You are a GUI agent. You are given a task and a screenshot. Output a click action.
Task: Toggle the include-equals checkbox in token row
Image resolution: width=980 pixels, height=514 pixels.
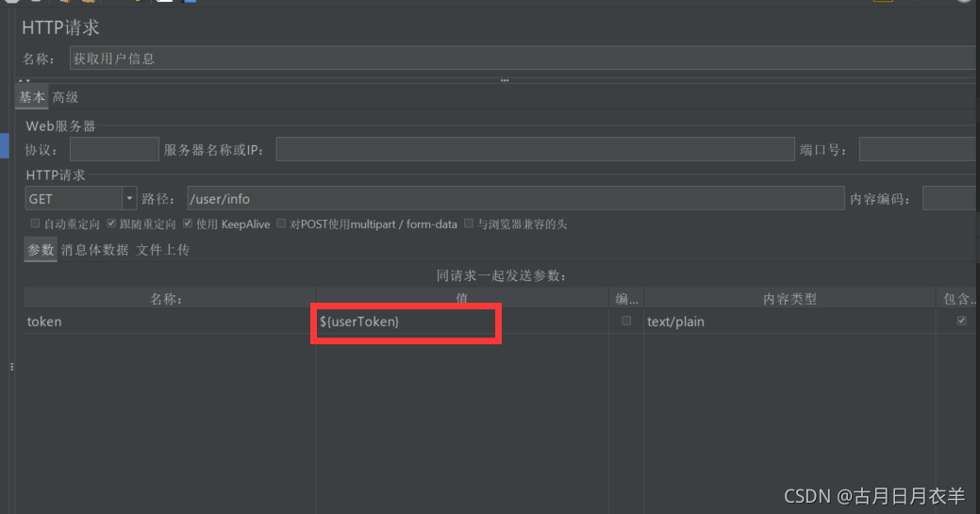coord(961,321)
